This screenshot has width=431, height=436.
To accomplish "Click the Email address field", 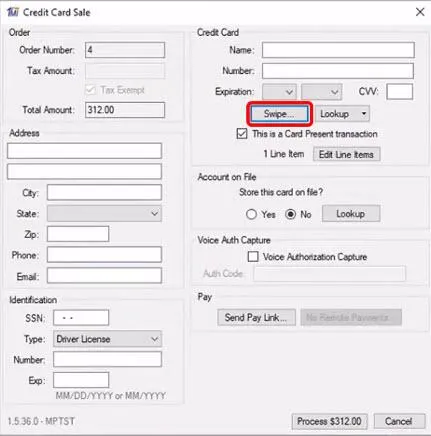I will (x=104, y=276).
